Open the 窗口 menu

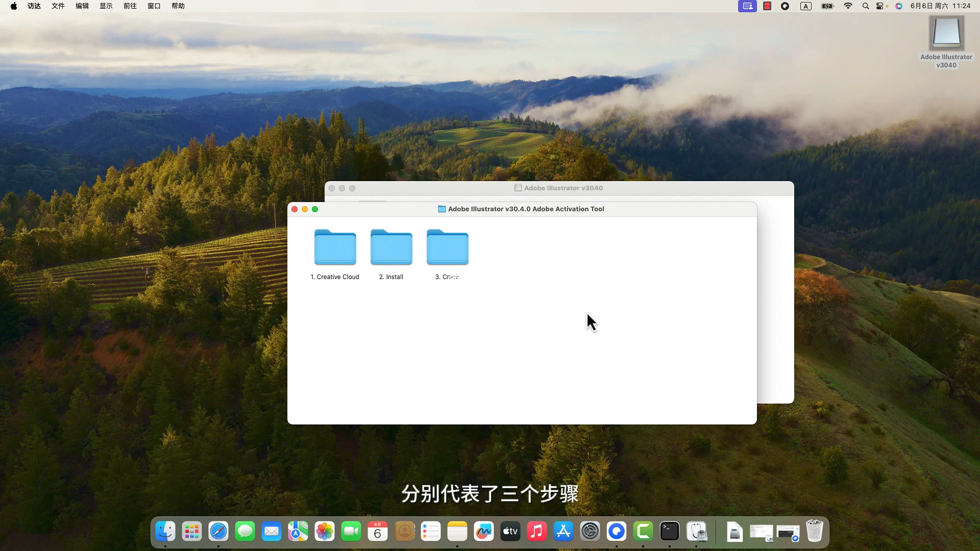coord(154,6)
